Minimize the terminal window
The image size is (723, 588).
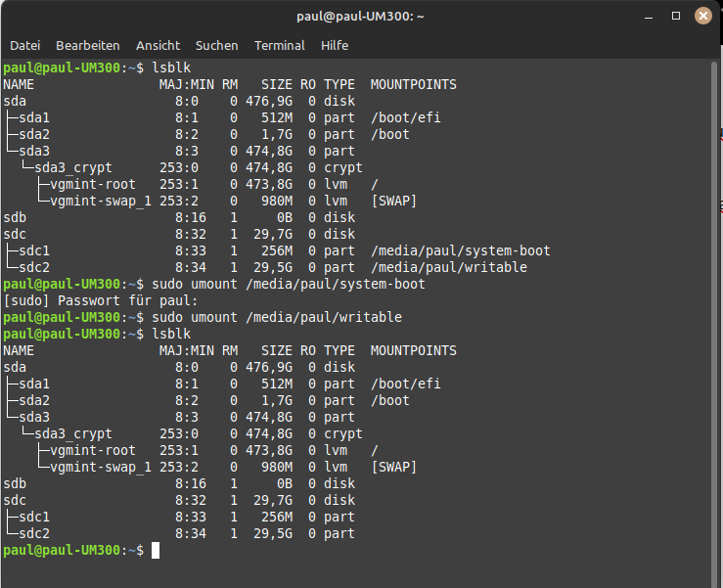click(650, 17)
